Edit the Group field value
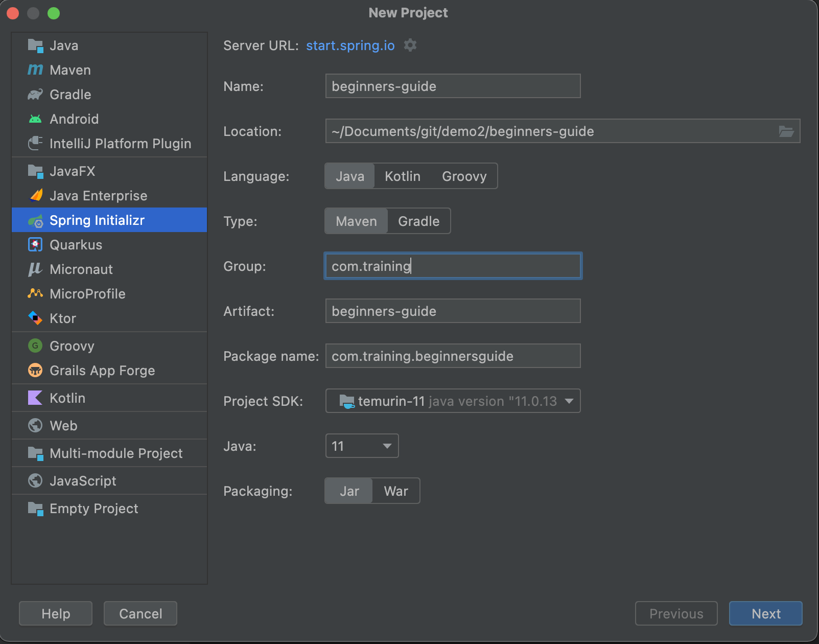 coord(453,266)
